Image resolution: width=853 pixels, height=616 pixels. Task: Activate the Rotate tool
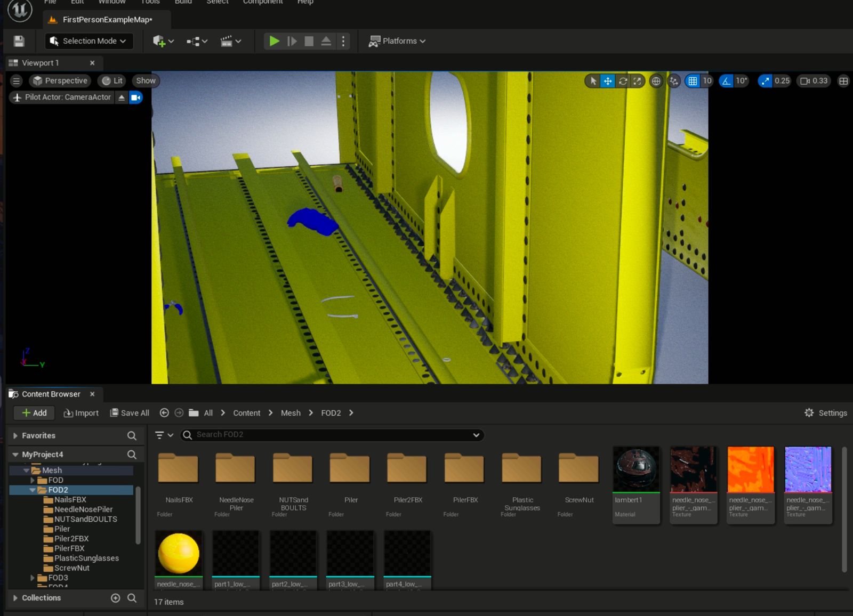coord(623,81)
